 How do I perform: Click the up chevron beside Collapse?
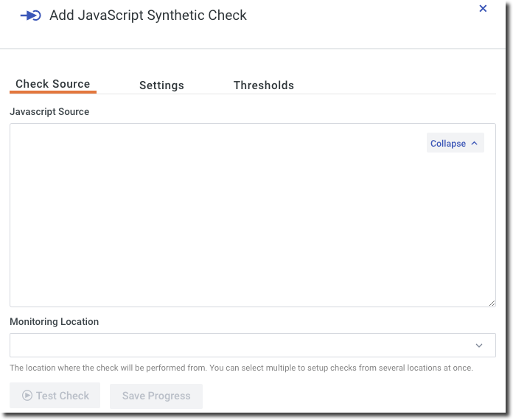point(474,144)
